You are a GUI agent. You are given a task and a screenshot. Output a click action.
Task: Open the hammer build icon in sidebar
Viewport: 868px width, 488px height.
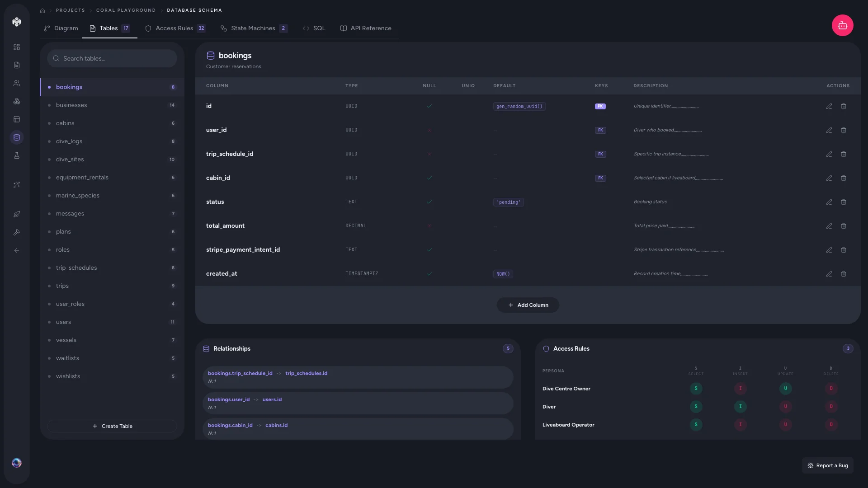(17, 232)
